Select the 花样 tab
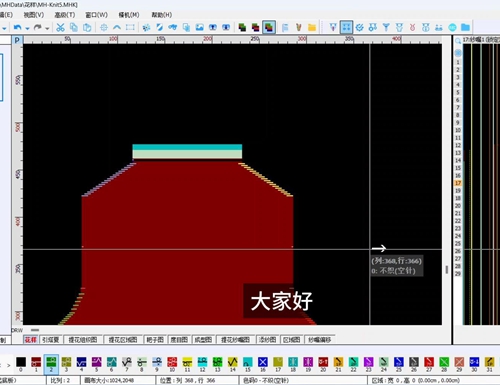The height and width of the screenshot is (385, 500). click(x=31, y=340)
